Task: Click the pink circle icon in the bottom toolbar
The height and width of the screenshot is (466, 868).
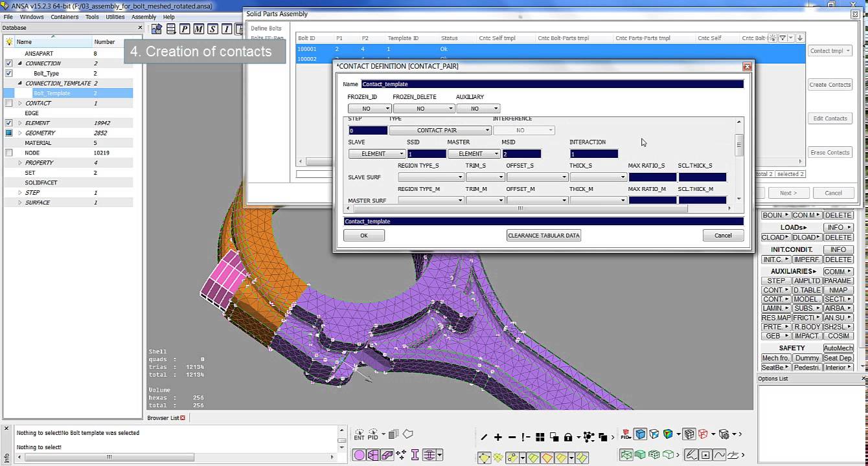Action: pos(359,455)
